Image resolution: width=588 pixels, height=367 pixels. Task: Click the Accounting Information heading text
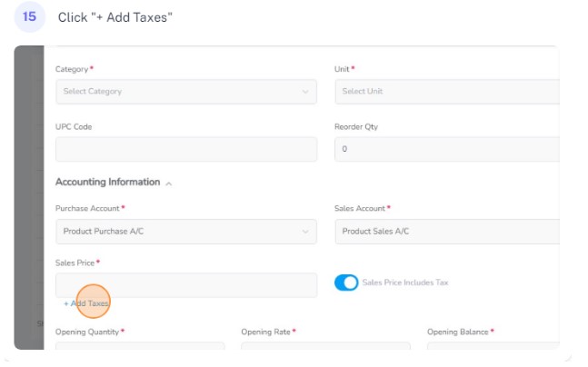tap(107, 183)
